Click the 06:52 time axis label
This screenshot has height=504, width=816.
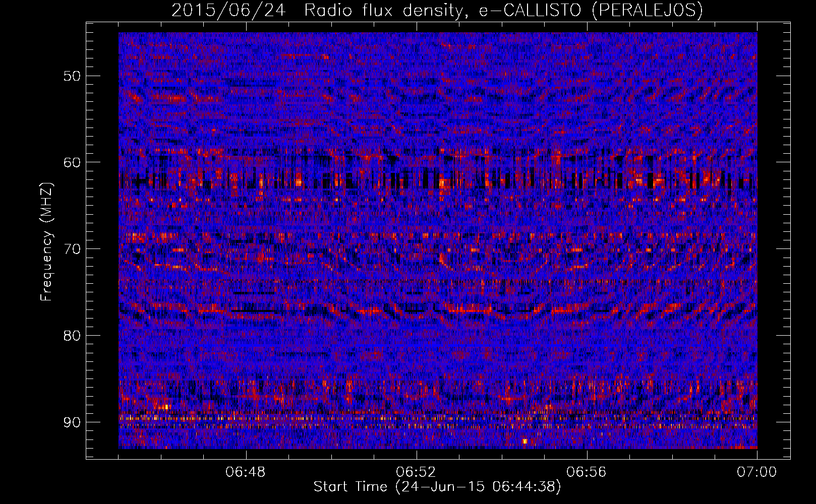pyautogui.click(x=416, y=472)
